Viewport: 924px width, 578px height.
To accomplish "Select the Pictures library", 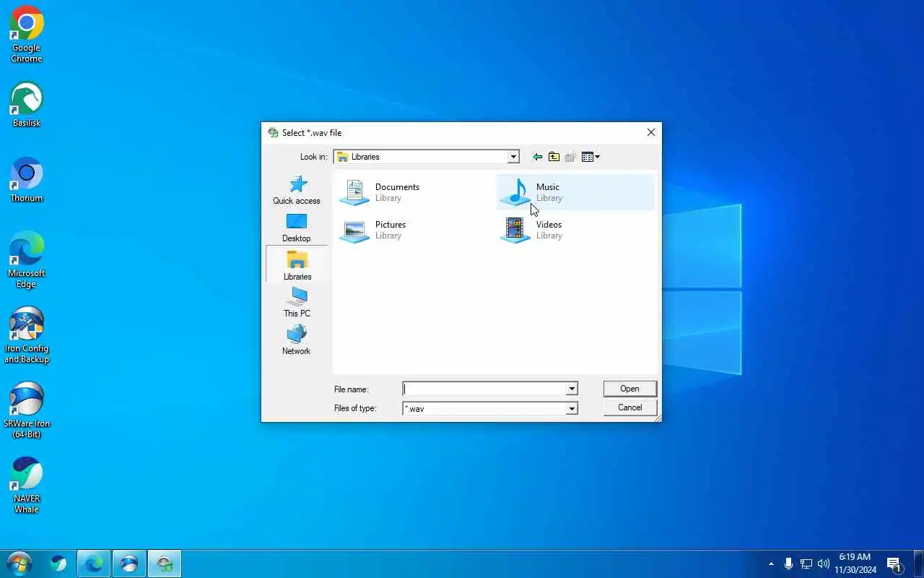I will click(414, 230).
